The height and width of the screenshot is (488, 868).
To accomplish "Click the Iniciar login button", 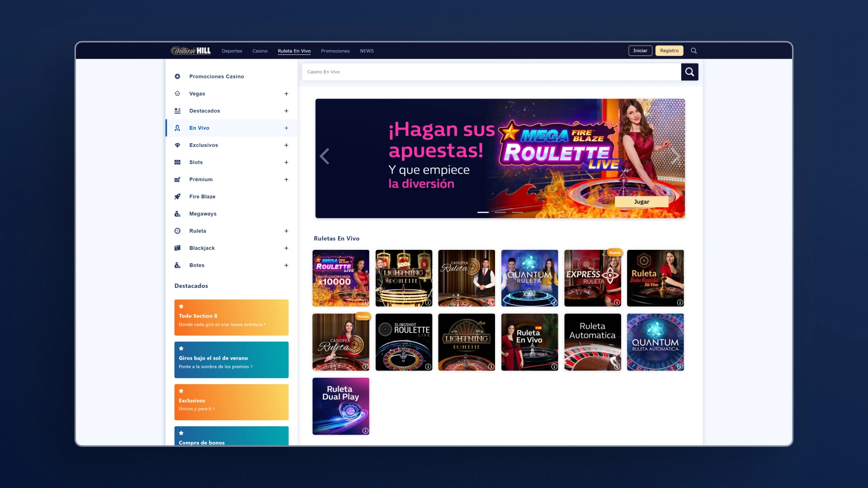I will click(x=640, y=51).
